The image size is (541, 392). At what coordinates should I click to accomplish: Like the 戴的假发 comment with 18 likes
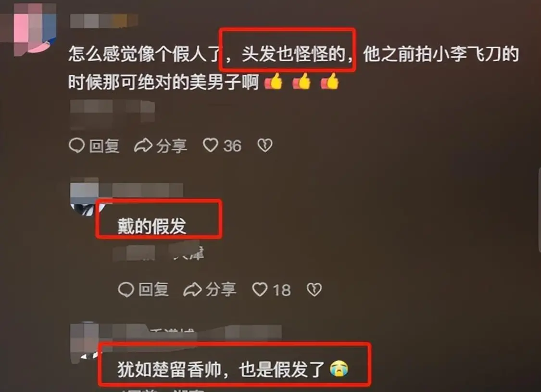click(x=260, y=290)
